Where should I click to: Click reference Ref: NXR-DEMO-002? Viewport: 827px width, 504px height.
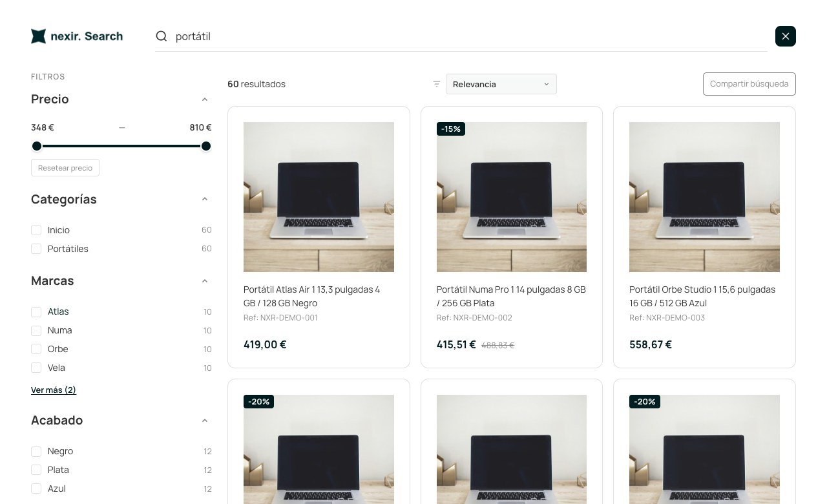click(474, 318)
